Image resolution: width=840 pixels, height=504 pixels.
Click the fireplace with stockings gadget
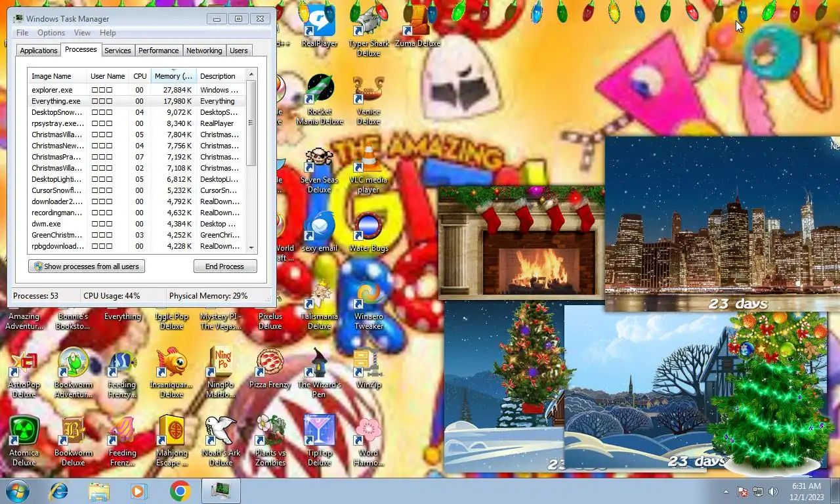[x=521, y=242]
